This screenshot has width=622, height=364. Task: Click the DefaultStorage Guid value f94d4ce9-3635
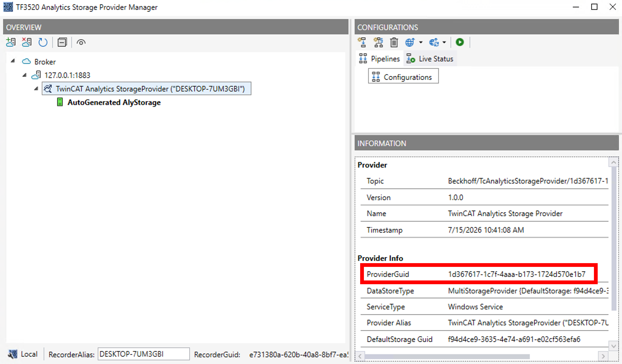(x=514, y=339)
